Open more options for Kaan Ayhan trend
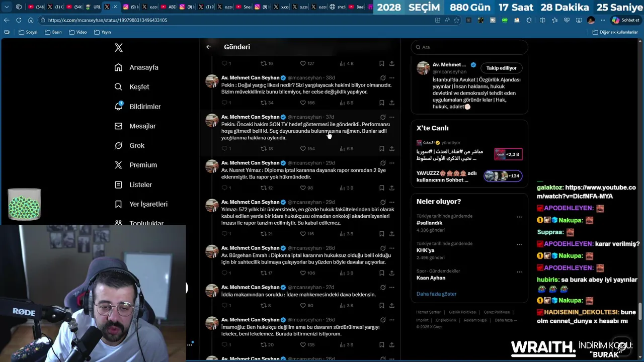 [519, 273]
